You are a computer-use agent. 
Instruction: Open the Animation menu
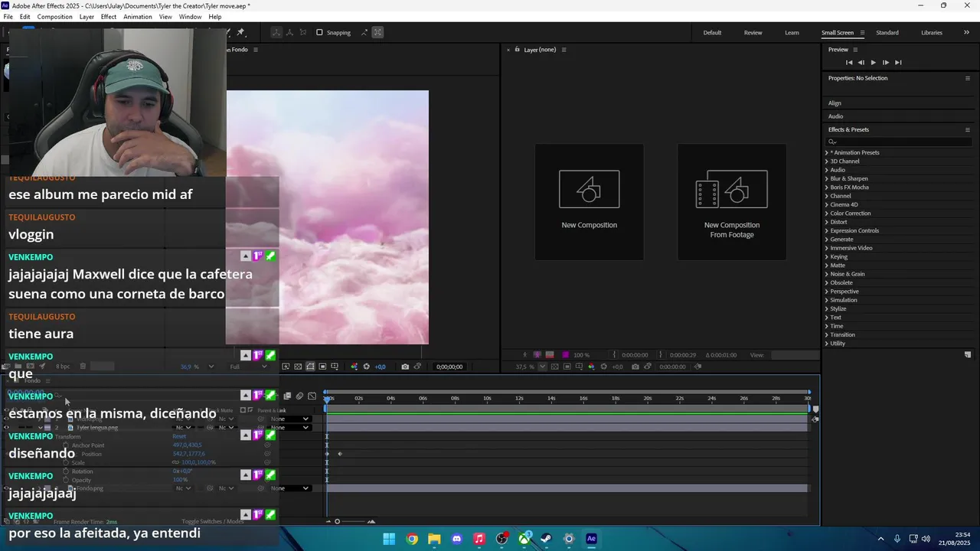point(138,17)
